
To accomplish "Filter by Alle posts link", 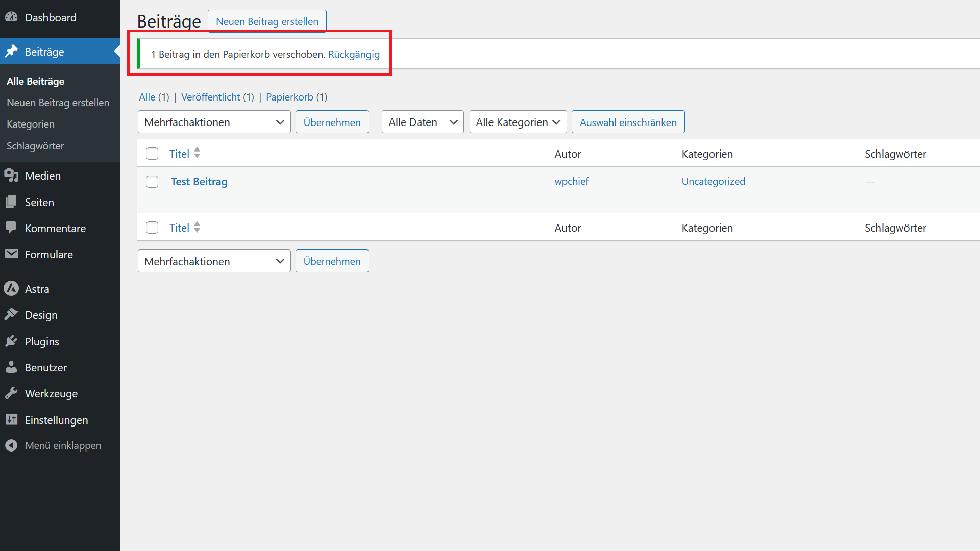I will [147, 97].
